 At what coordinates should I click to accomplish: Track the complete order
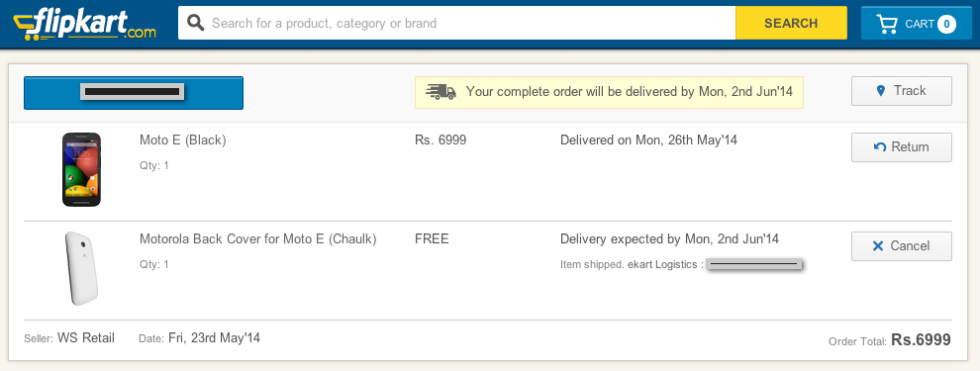[901, 91]
